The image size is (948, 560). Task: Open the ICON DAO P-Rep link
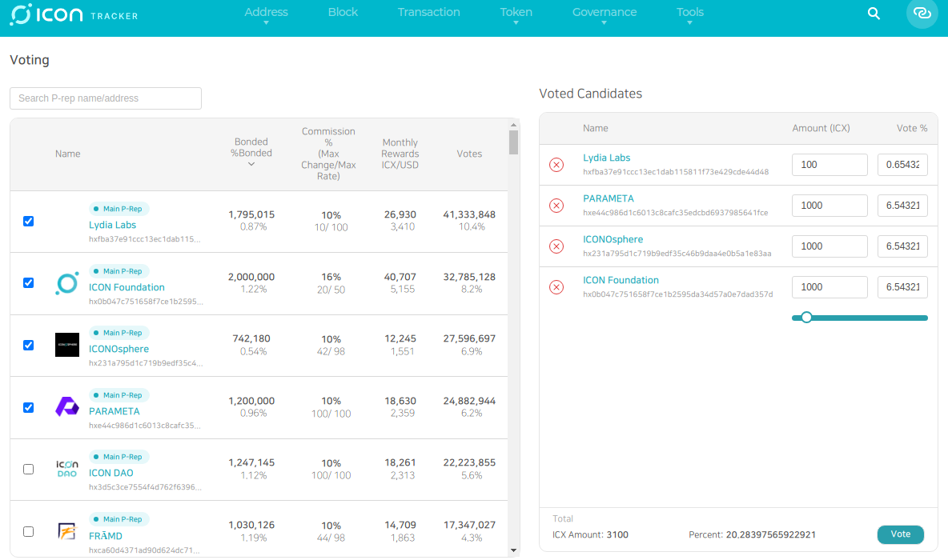(111, 473)
